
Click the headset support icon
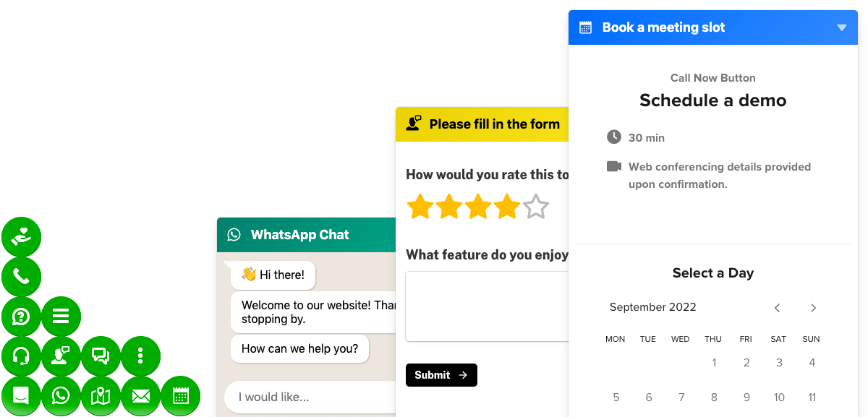pyautogui.click(x=22, y=356)
